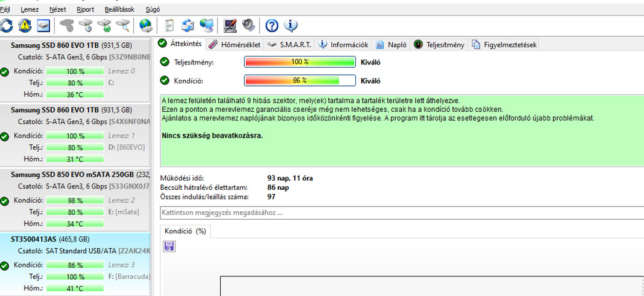The width and height of the screenshot is (644, 296).
Task: Click the blue framed disk drive toolbar icon
Action: [43, 26]
